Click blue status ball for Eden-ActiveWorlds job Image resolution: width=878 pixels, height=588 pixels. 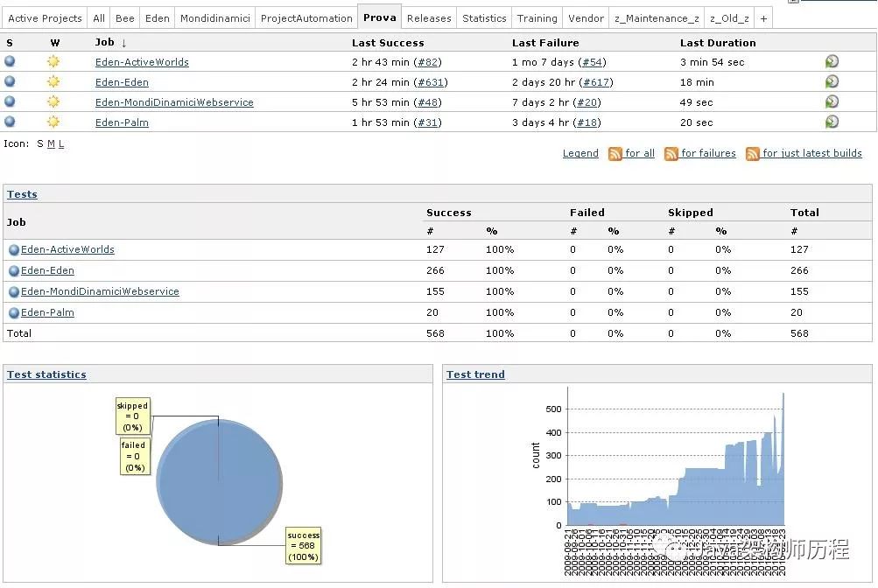[x=10, y=61]
